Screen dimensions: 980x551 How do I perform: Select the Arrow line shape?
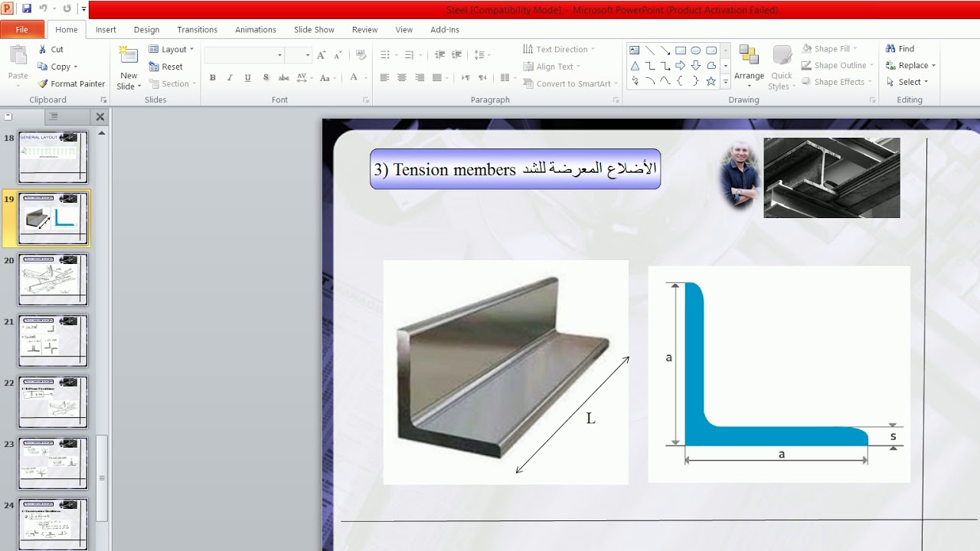point(665,51)
